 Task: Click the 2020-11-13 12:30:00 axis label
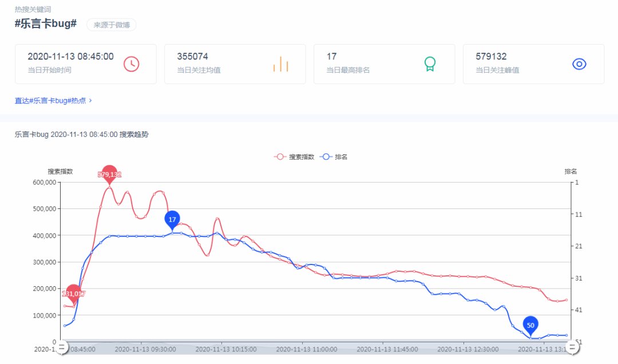pos(468,350)
